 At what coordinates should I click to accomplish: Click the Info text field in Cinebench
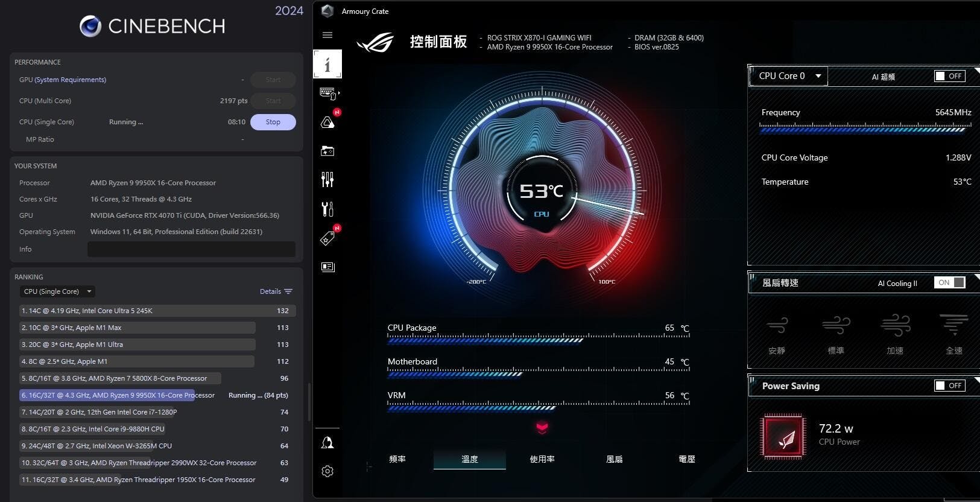(191, 249)
